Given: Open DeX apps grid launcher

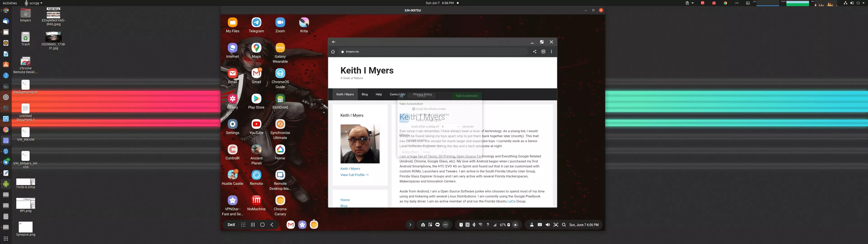Looking at the screenshot, I should (243, 225).
